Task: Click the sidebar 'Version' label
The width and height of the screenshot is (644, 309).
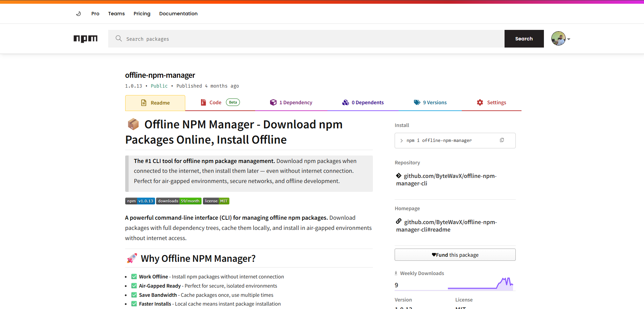Action: point(403,300)
